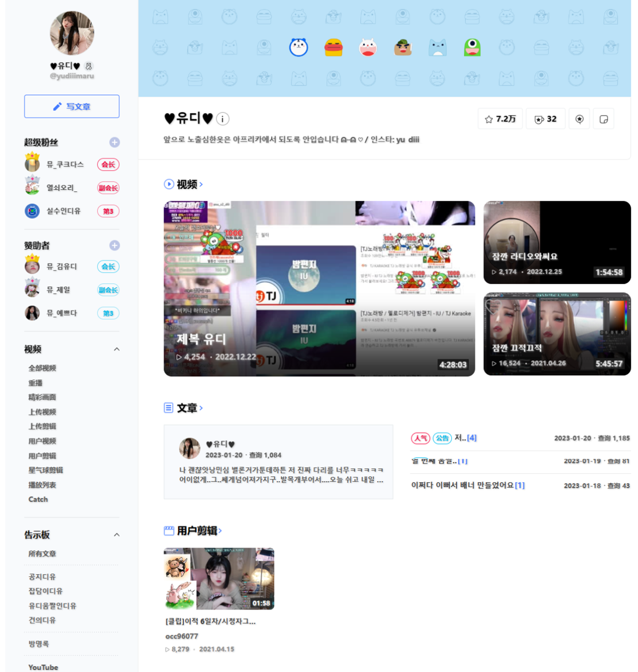Open the starred speech bubble icon
638x672 pixels.
tap(579, 119)
